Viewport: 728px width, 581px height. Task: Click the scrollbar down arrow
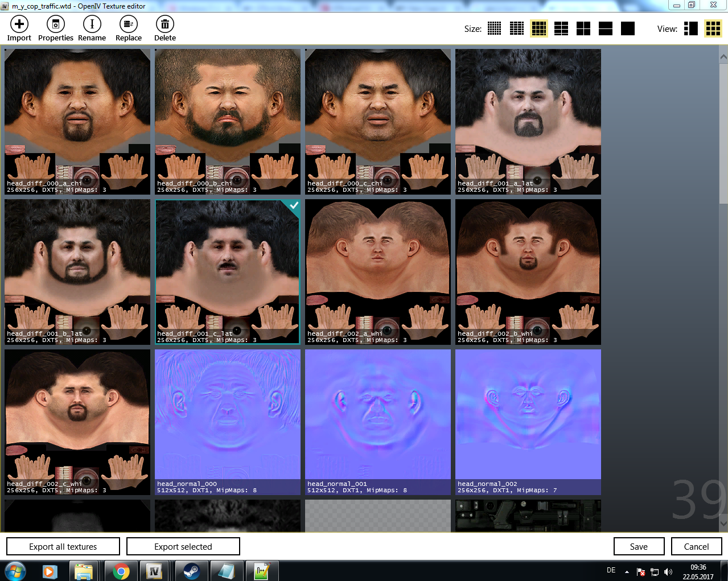[723, 523]
